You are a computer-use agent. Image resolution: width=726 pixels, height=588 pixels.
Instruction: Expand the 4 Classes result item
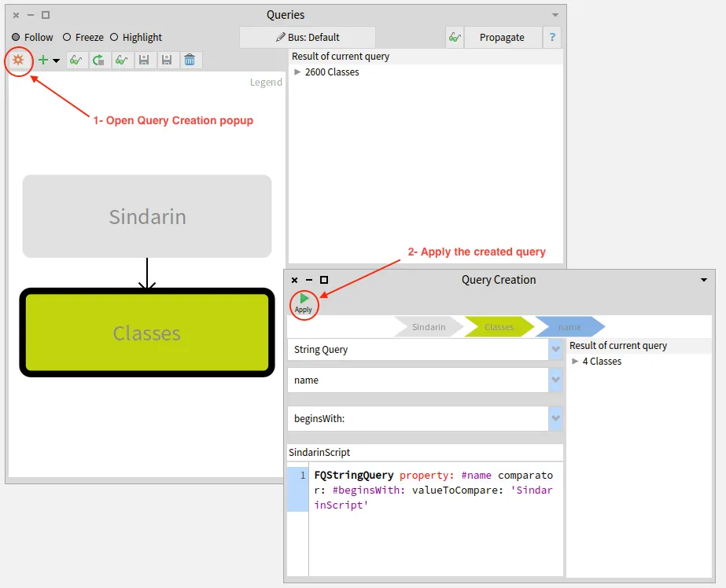coord(575,362)
